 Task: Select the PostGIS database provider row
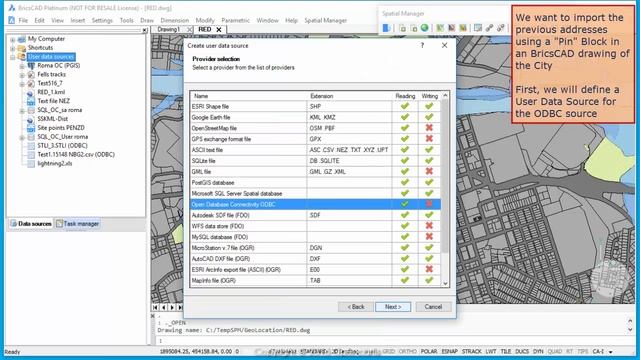(x=316, y=182)
